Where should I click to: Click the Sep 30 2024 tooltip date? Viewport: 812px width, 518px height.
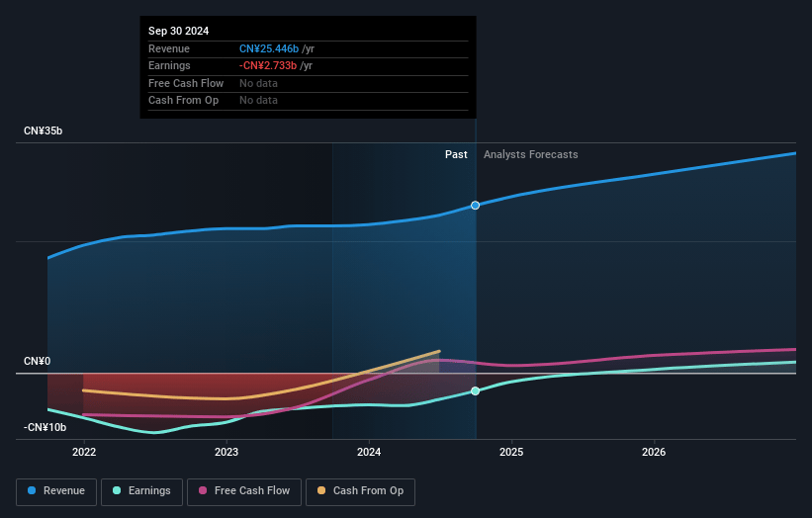179,31
